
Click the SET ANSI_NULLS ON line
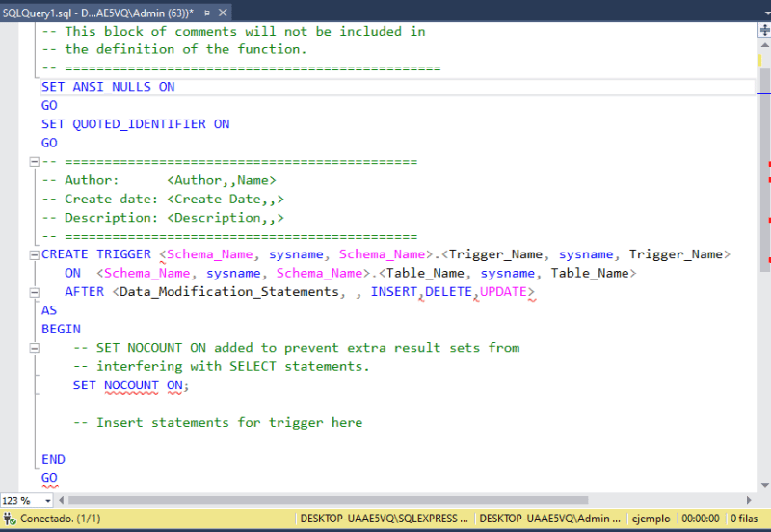click(108, 87)
